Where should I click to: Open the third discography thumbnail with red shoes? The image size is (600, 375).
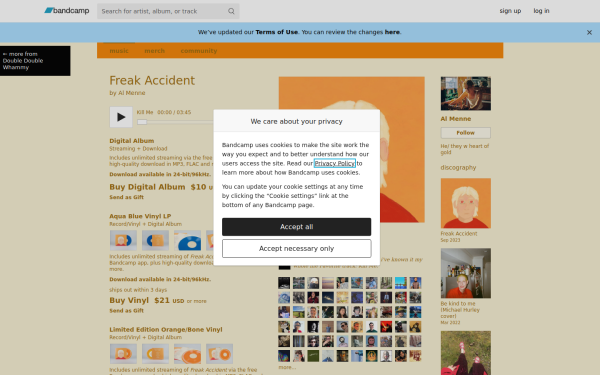click(466, 353)
